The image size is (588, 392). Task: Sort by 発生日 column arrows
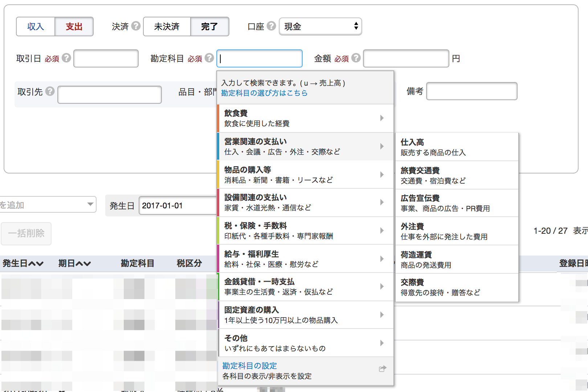tap(36, 264)
